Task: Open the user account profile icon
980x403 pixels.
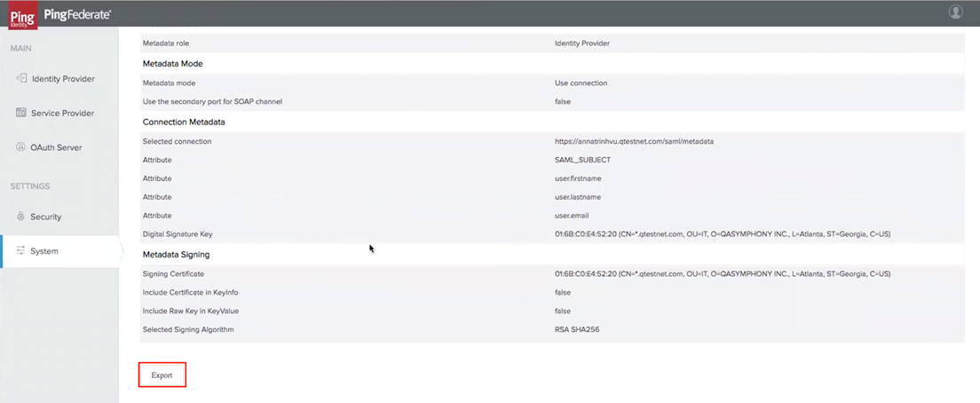Action: tap(955, 12)
